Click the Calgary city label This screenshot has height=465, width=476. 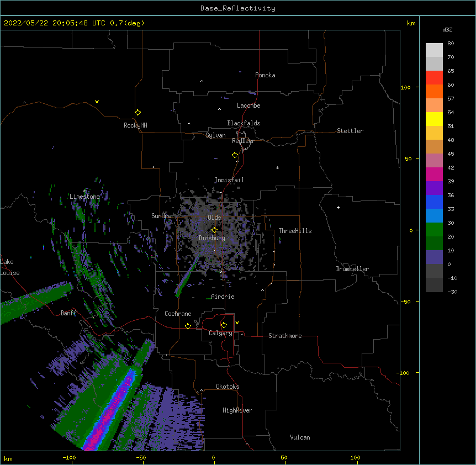tap(220, 333)
